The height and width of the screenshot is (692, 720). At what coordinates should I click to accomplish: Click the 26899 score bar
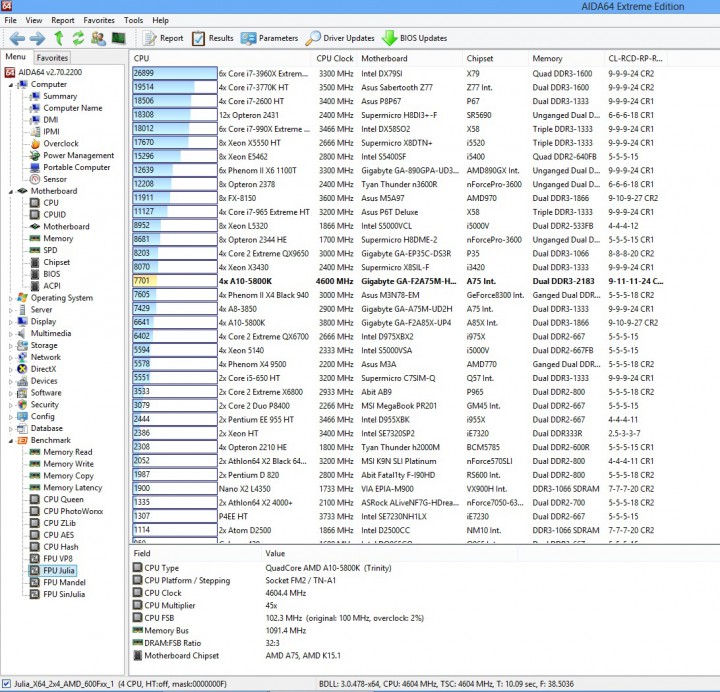[174, 73]
